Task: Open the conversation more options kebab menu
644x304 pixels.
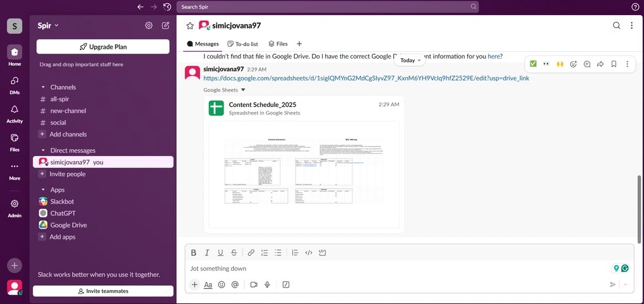Action: [631, 25]
